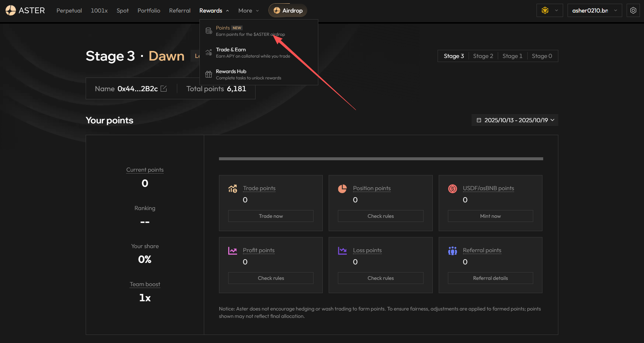Open the Airdrop pill button
The image size is (644, 343).
tap(288, 10)
